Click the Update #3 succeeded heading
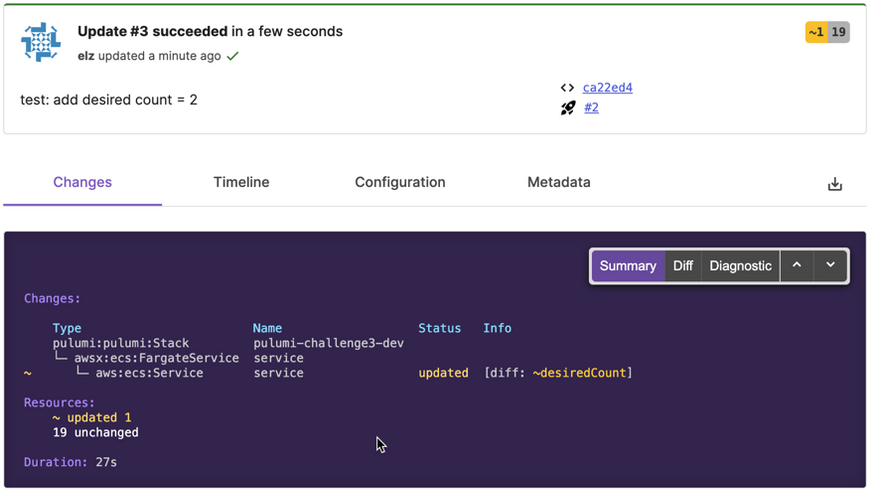The image size is (880, 495). (153, 31)
